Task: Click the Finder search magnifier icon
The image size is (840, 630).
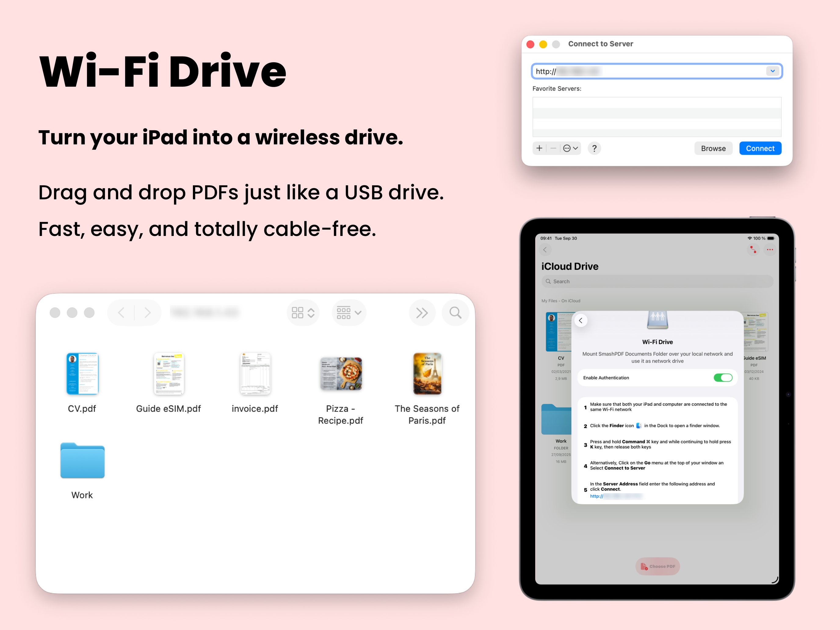Action: pos(455,313)
